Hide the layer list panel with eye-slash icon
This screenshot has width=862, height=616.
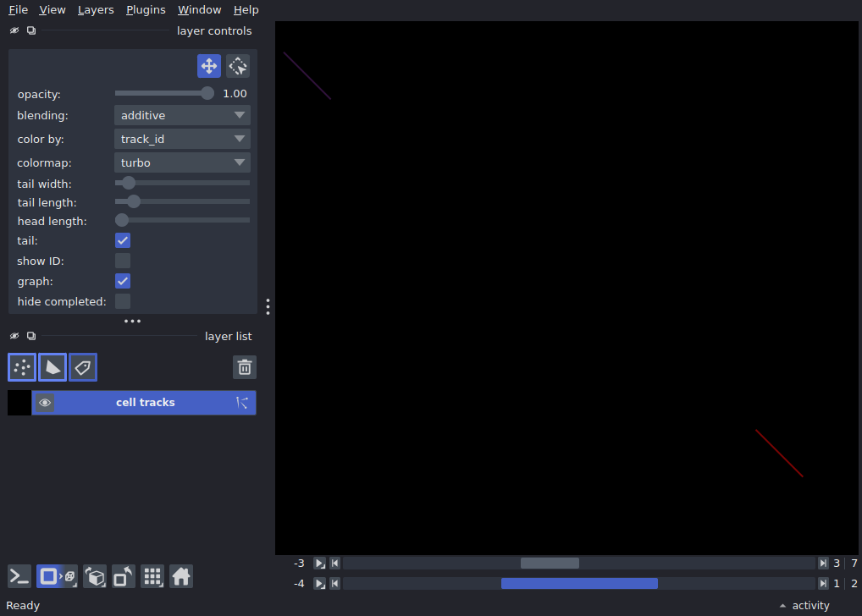point(14,336)
